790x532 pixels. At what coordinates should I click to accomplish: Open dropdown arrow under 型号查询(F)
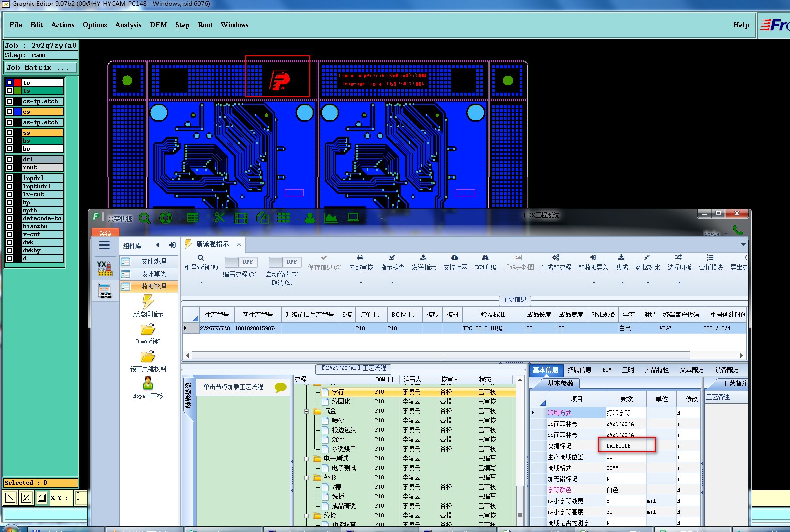pyautogui.click(x=201, y=283)
